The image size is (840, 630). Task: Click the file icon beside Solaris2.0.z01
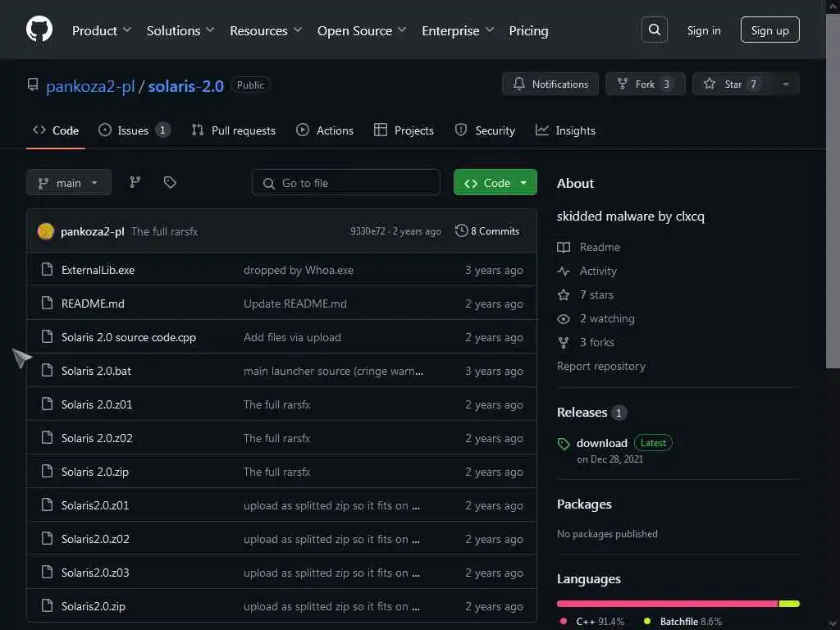point(47,504)
